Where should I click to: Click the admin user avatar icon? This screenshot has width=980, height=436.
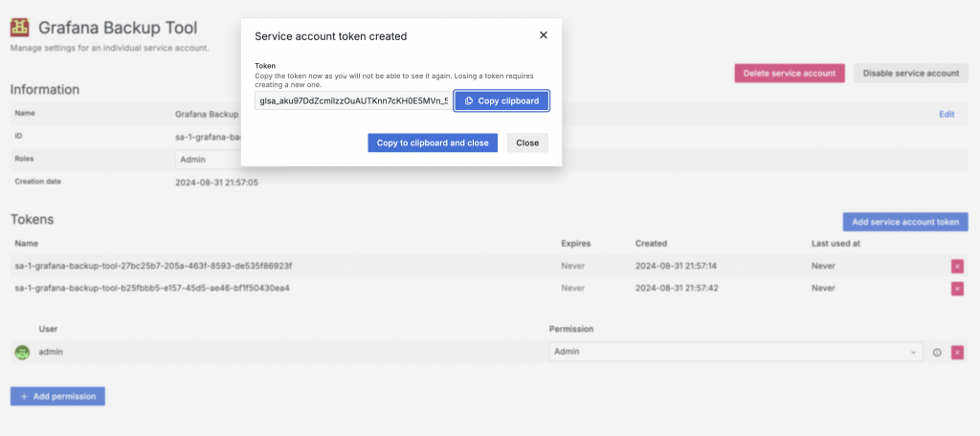click(22, 352)
